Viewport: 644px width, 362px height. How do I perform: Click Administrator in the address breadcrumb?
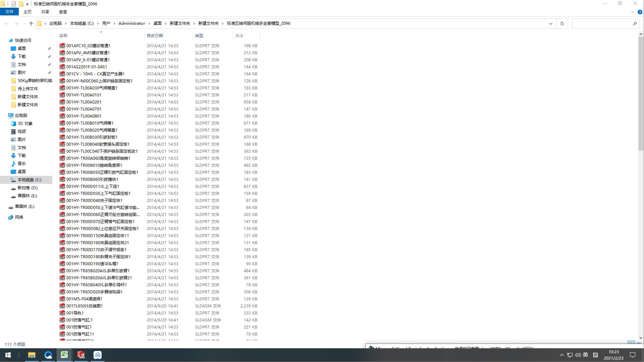[x=132, y=23]
